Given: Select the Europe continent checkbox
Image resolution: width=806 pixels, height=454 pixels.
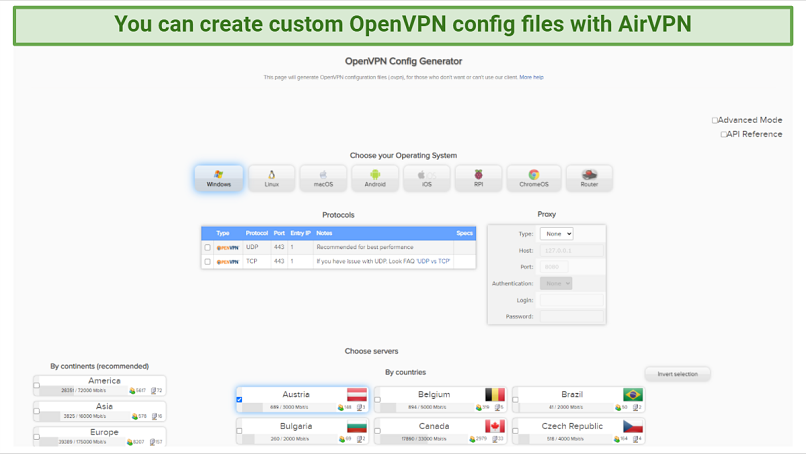Looking at the screenshot, I should 36,437.
